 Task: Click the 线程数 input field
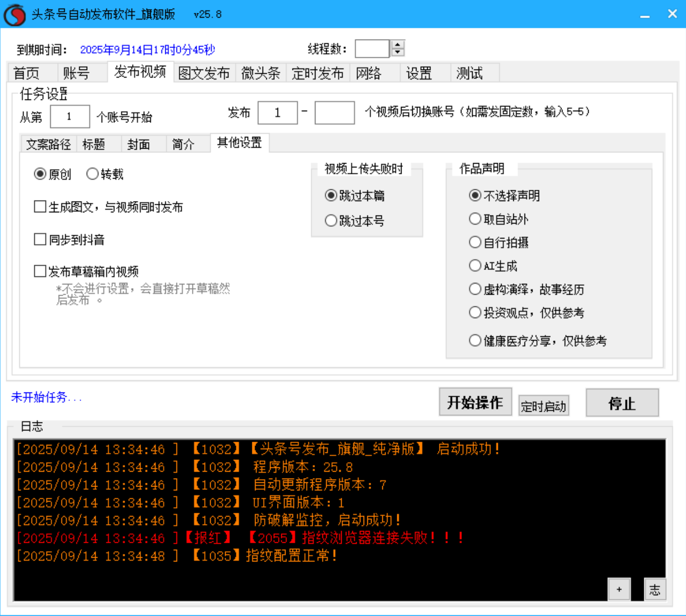pos(372,48)
